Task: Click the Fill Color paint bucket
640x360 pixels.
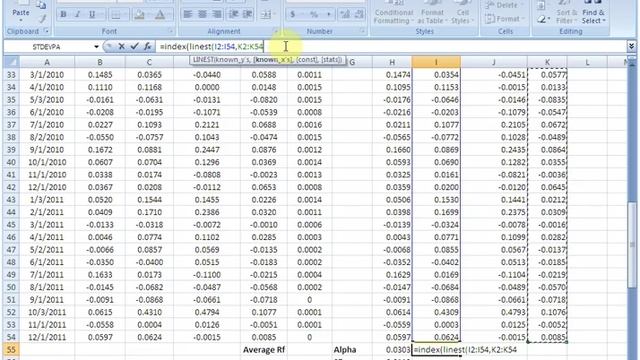Action: pos(139,15)
